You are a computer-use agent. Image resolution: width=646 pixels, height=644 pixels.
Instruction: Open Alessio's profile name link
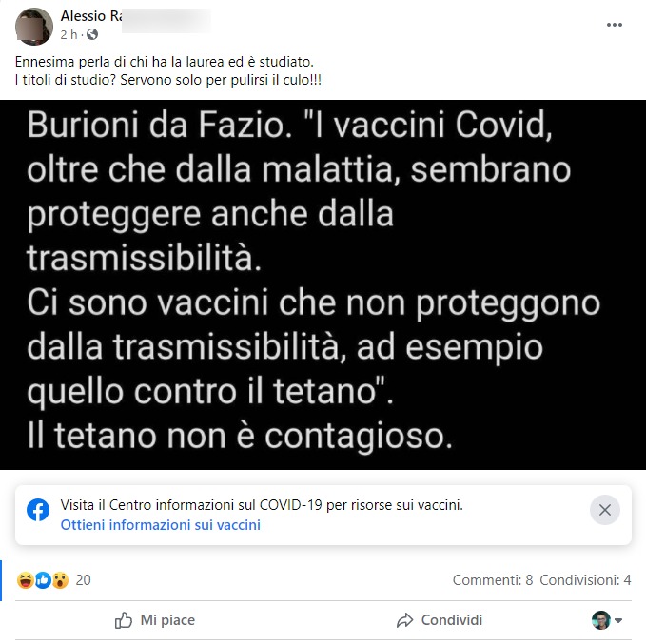91,16
